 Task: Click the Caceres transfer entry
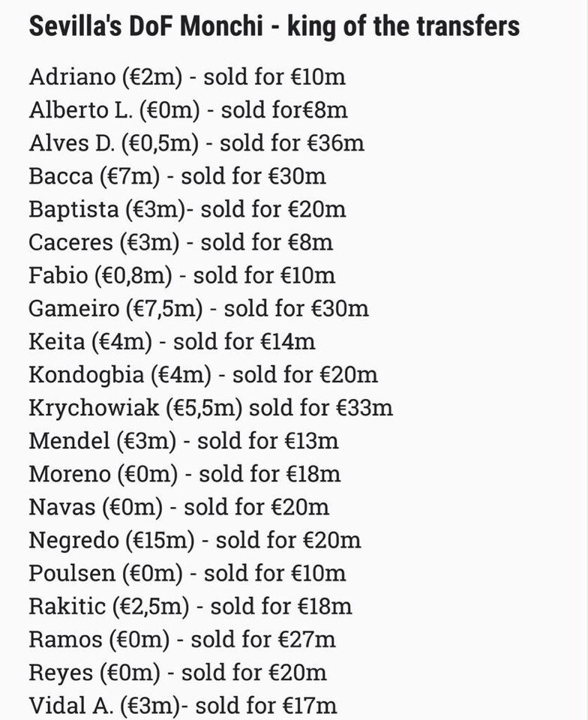(x=181, y=242)
